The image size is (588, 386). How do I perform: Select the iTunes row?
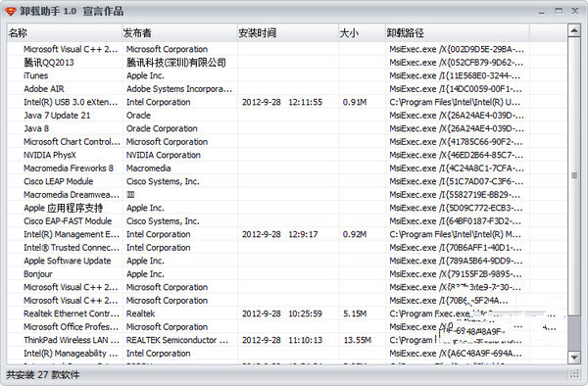[286, 75]
